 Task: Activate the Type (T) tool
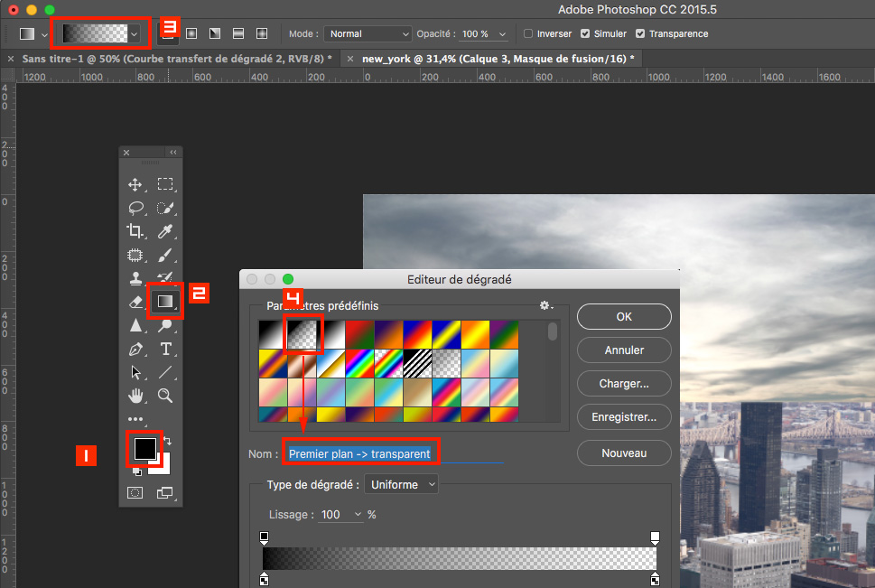pyautogui.click(x=165, y=349)
